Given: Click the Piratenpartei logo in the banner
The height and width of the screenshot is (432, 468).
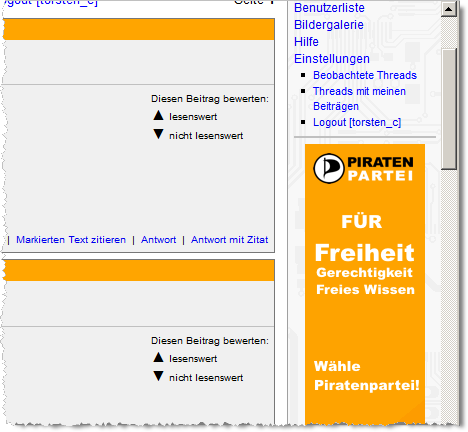Looking at the screenshot, I should pos(363,168).
